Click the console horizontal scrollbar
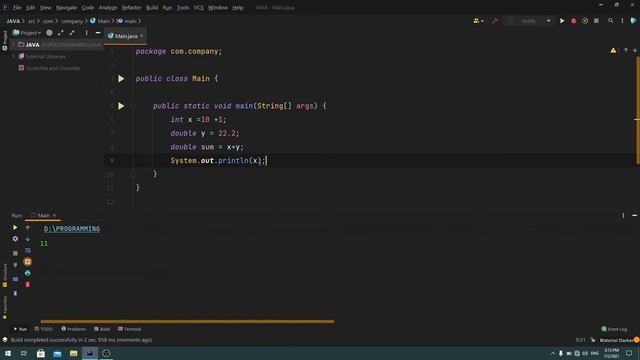 coord(187,322)
